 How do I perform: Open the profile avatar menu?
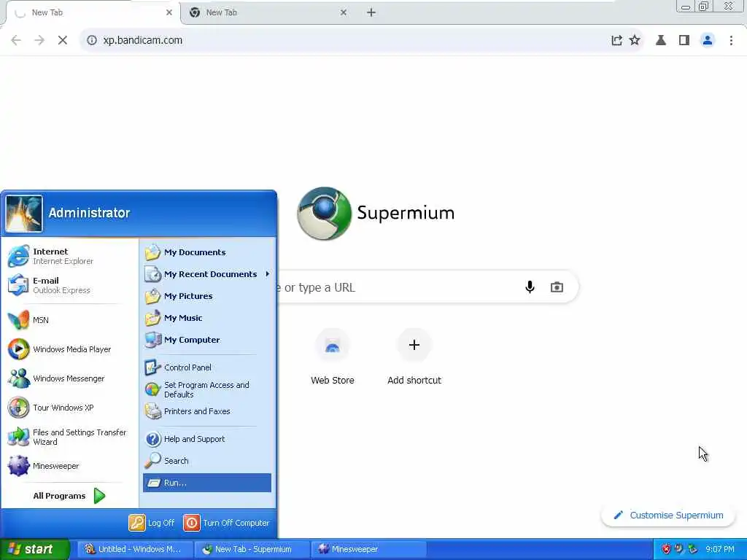pyautogui.click(x=708, y=41)
